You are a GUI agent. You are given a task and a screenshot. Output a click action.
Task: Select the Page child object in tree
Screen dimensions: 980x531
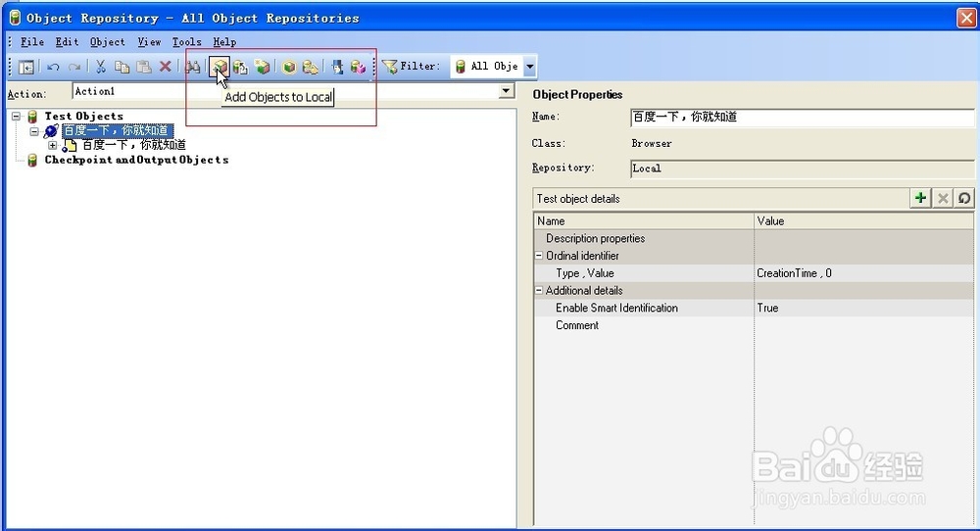tap(133, 145)
